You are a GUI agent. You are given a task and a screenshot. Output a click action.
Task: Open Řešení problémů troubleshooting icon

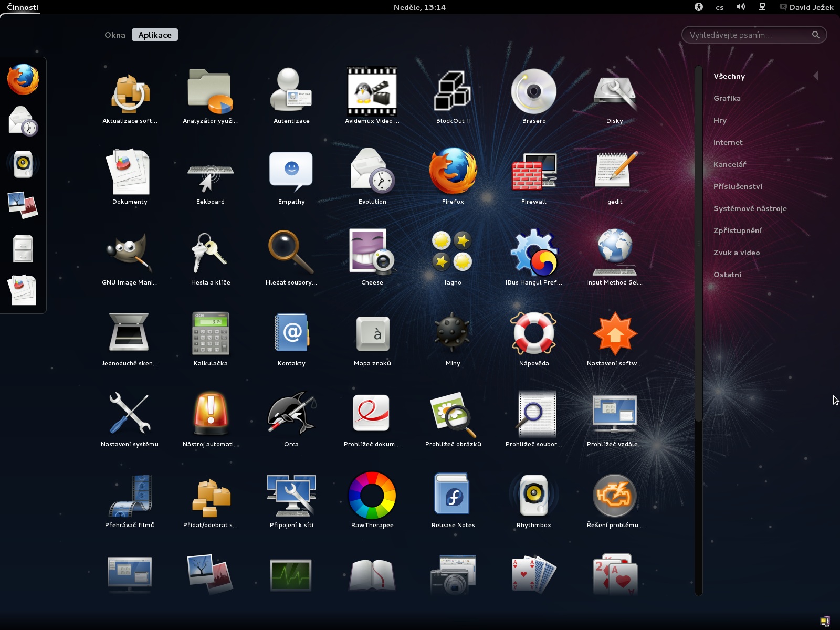coord(615,495)
